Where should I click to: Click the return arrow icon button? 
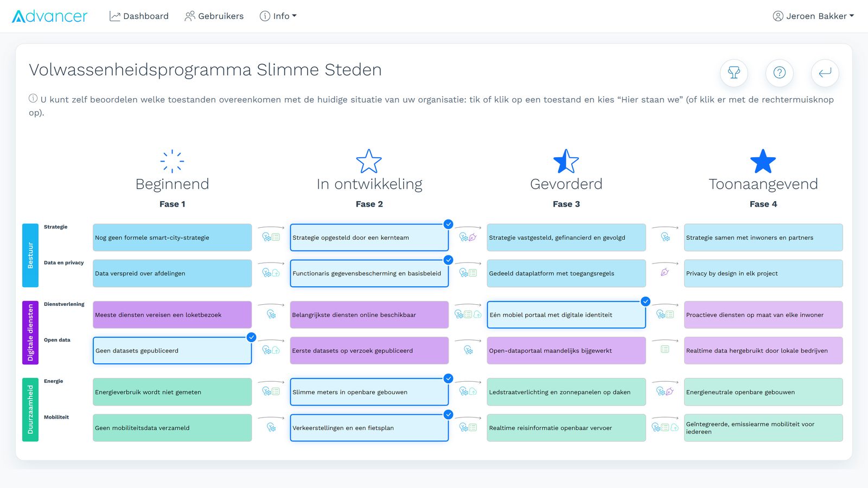(825, 73)
